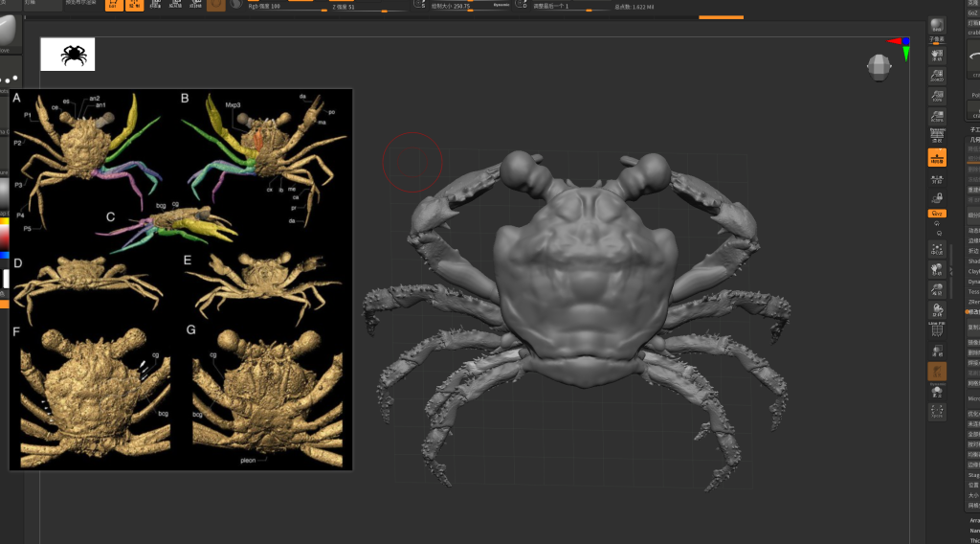Toggle Edit mode button
The height and width of the screenshot is (544, 980).
(x=114, y=5)
